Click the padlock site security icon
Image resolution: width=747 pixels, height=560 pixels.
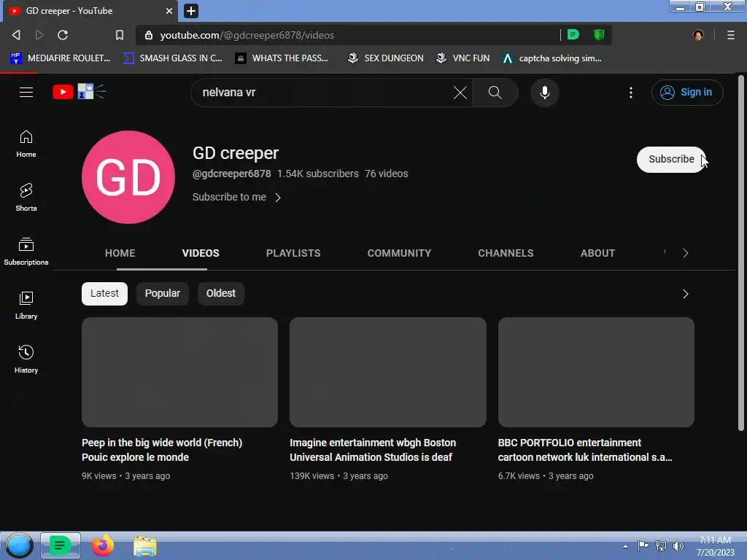[x=149, y=35]
